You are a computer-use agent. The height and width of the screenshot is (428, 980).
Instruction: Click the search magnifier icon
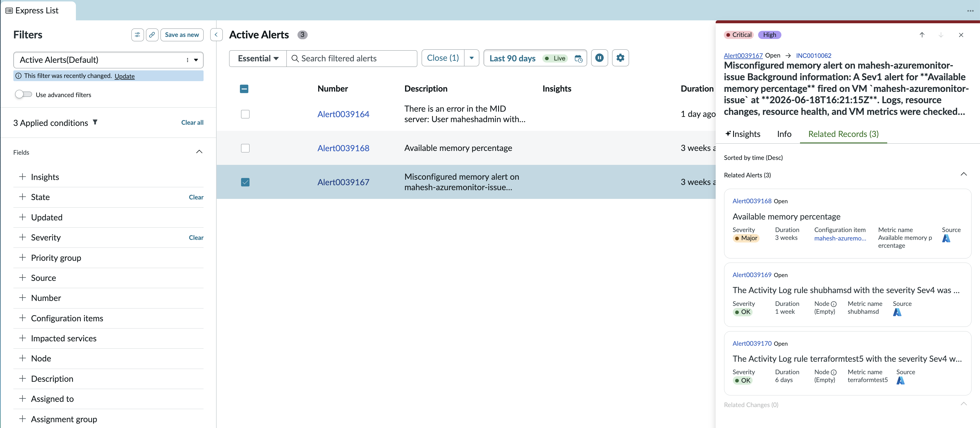(x=295, y=58)
